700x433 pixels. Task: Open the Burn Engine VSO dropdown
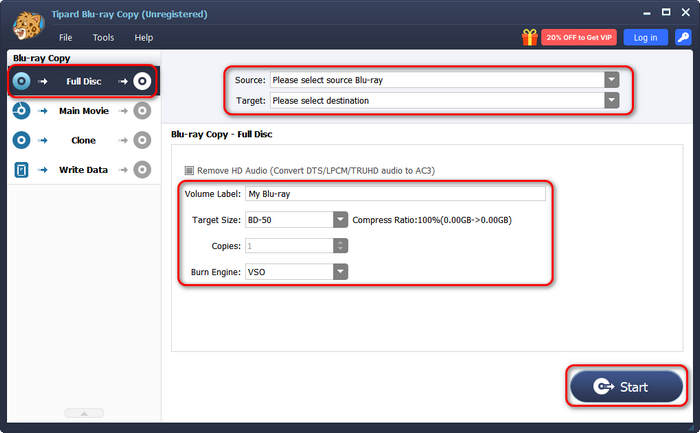click(x=340, y=271)
